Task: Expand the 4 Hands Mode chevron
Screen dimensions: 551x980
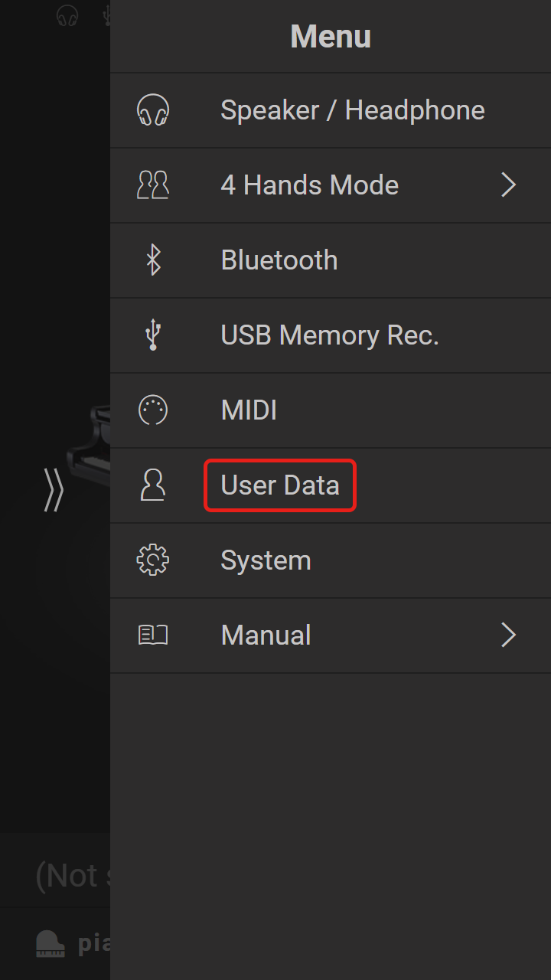Action: 509,185
